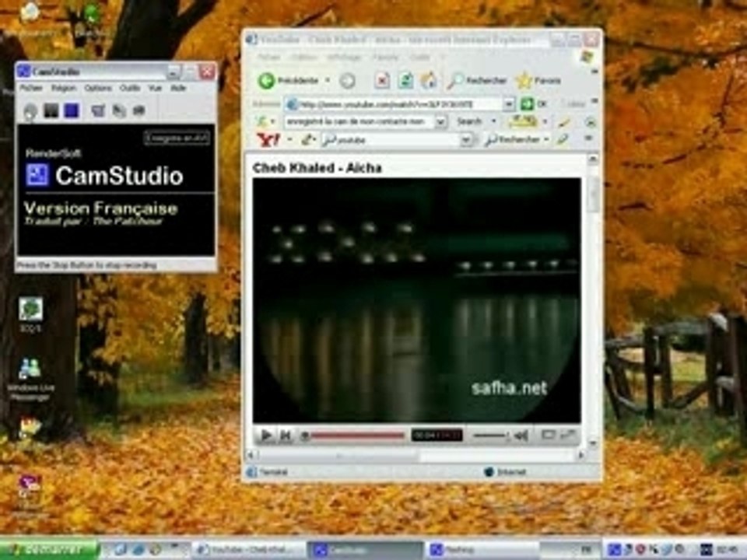
Task: Click the démarrer Start button
Action: pyautogui.click(x=49, y=550)
